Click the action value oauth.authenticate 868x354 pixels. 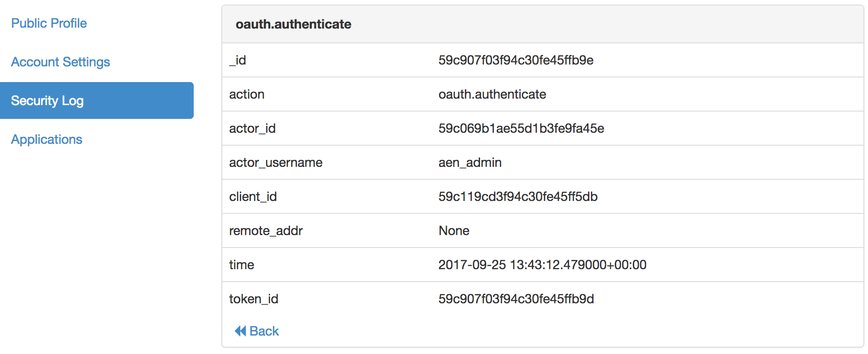point(492,94)
